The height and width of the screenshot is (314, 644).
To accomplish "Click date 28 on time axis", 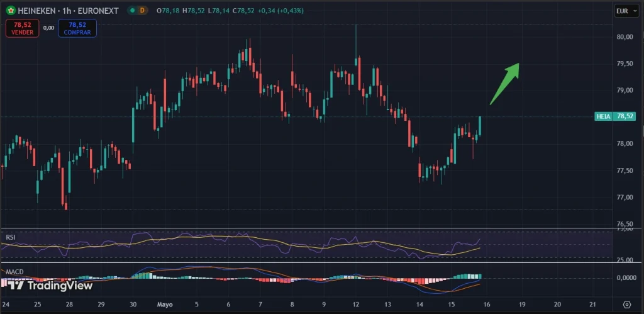I will (x=69, y=305).
